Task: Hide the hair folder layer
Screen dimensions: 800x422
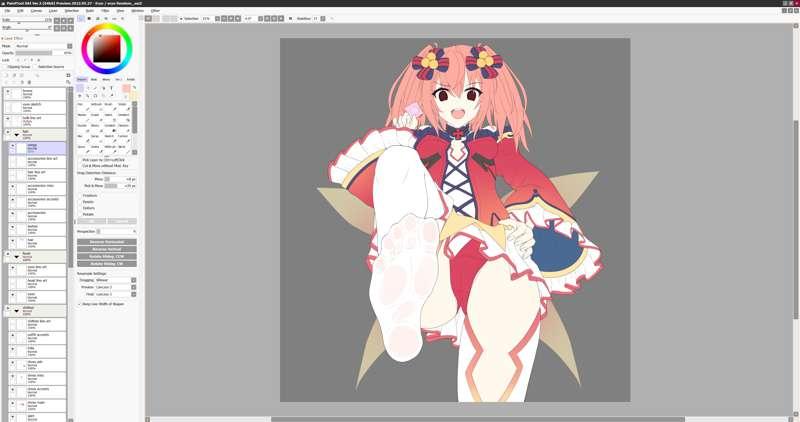Action: (x=8, y=132)
